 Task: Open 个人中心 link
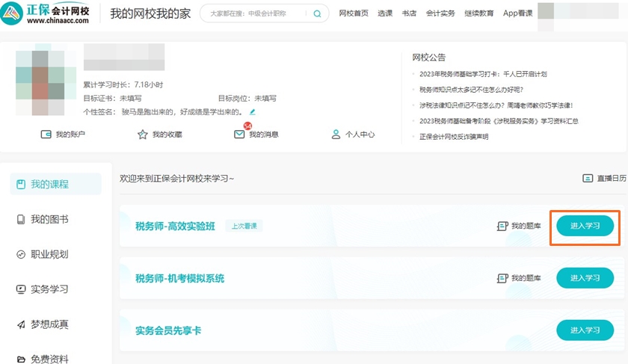[360, 135]
